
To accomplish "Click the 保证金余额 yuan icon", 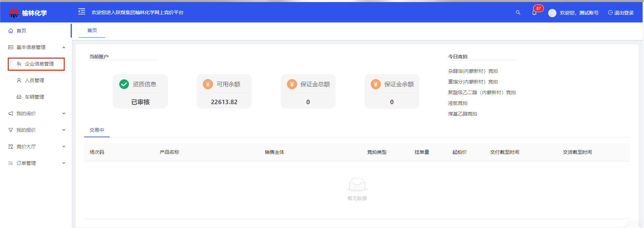I will [375, 84].
